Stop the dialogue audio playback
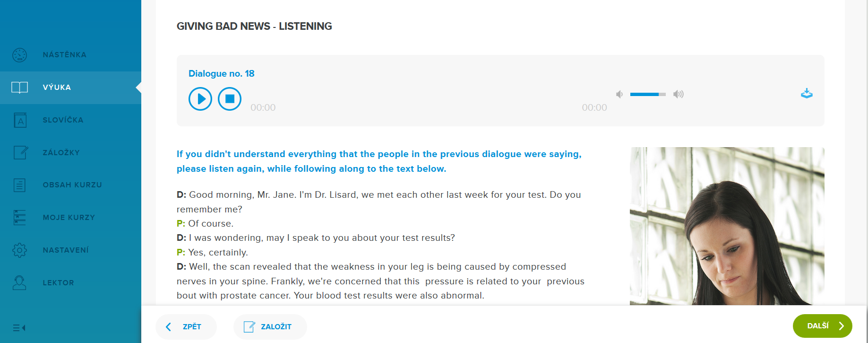Image resolution: width=868 pixels, height=343 pixels. tap(230, 99)
